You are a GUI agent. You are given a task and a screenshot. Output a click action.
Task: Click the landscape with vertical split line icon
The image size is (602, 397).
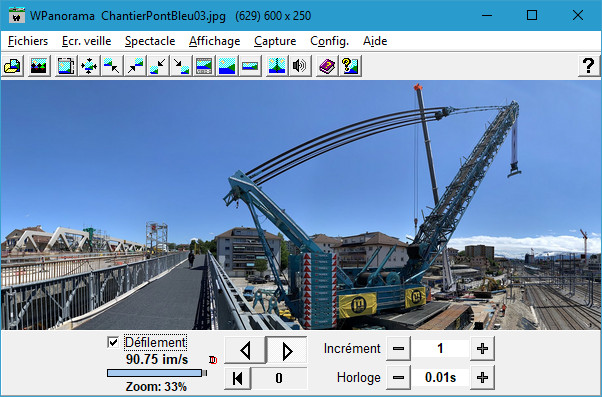[x=277, y=66]
